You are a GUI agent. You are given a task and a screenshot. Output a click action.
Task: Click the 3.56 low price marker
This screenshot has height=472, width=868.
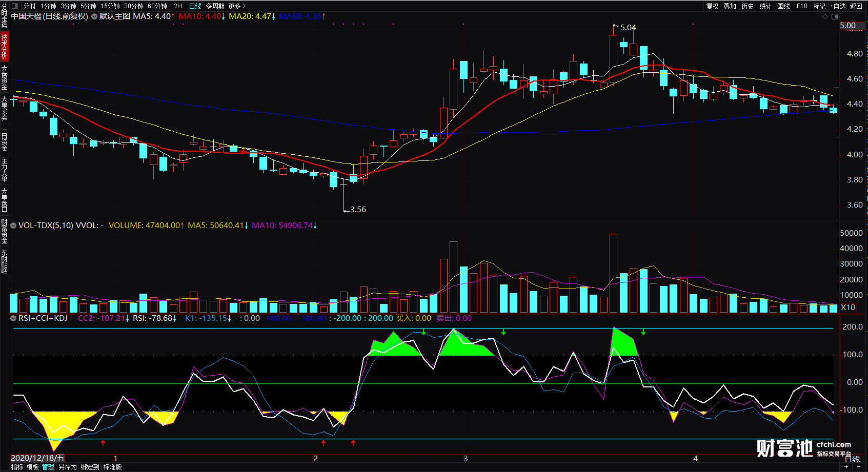pyautogui.click(x=358, y=210)
